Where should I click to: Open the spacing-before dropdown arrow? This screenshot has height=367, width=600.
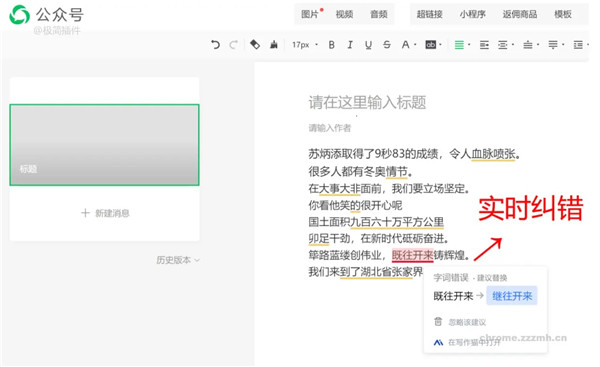coord(538,45)
